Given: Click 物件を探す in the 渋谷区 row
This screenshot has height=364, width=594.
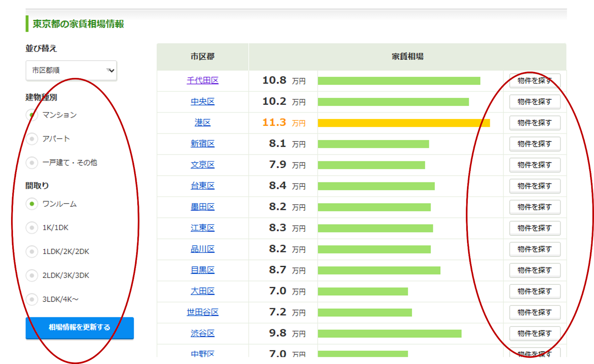Looking at the screenshot, I should tap(534, 334).
